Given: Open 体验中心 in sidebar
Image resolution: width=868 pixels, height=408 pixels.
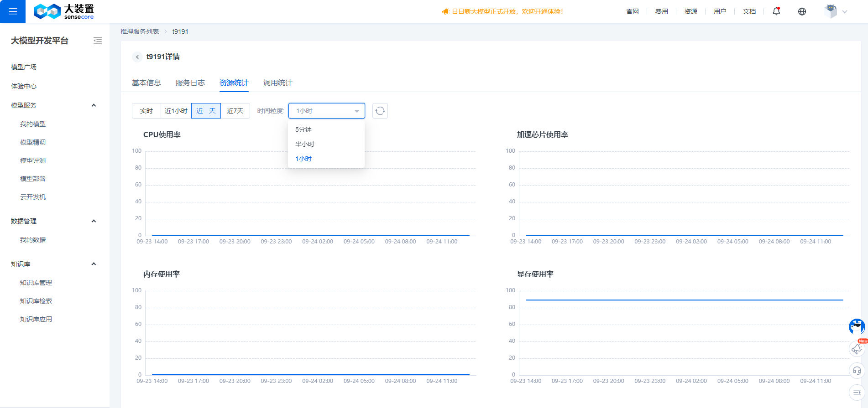Looking at the screenshot, I should (24, 86).
